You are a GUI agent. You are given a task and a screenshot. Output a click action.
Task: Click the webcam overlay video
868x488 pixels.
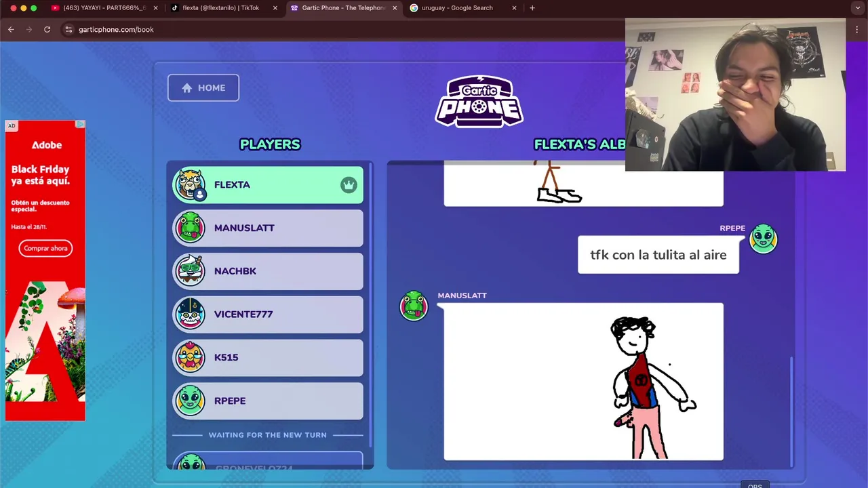pos(735,95)
